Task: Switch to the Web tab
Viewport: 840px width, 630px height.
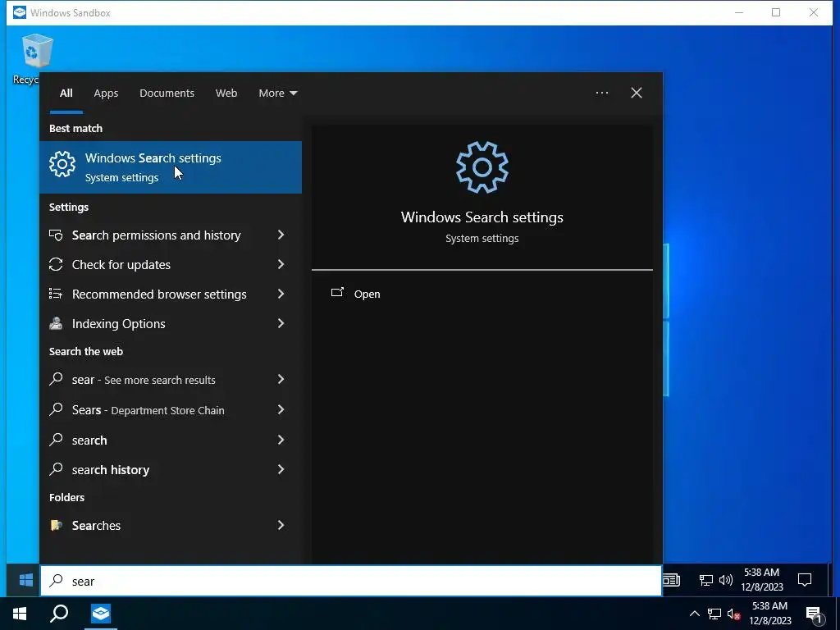Action: click(x=226, y=93)
